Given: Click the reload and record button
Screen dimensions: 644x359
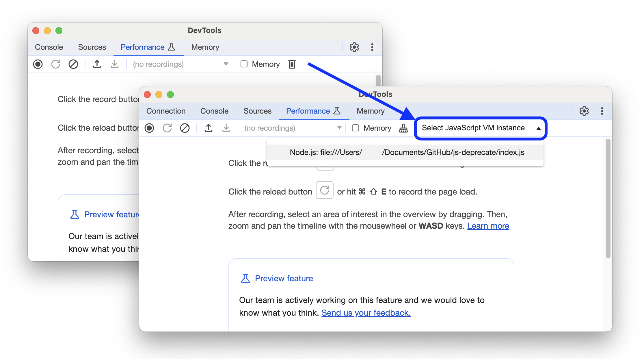Looking at the screenshot, I should point(167,128).
